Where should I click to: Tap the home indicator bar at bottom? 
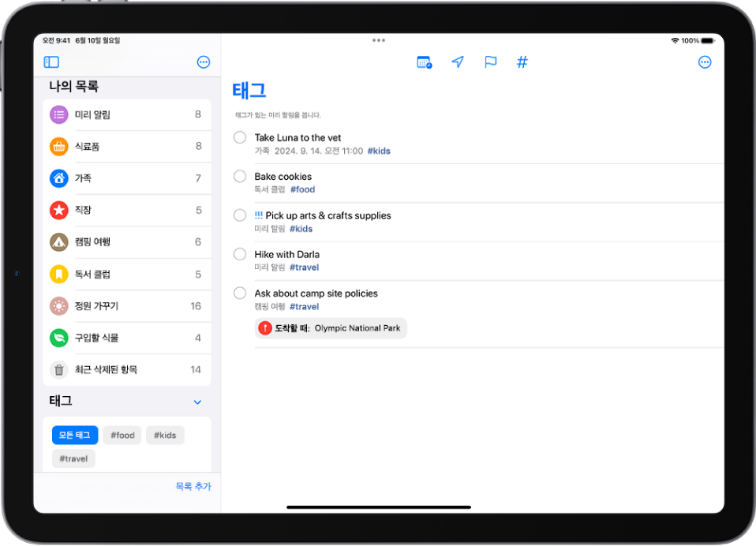pyautogui.click(x=379, y=507)
